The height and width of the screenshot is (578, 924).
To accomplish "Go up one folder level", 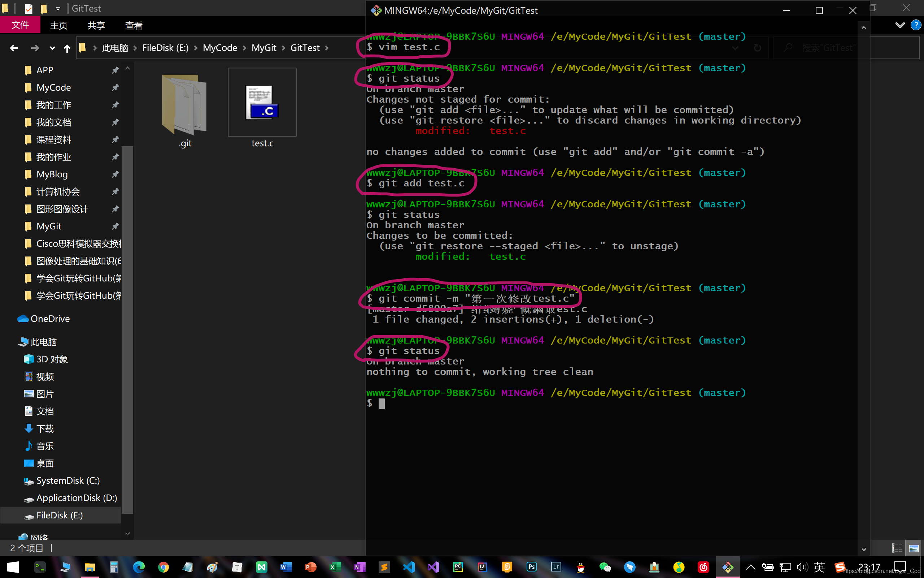I will [67, 48].
